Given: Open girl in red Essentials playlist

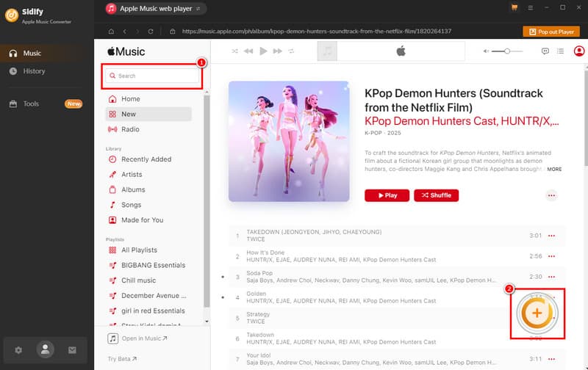Looking at the screenshot, I should click(x=148, y=311).
